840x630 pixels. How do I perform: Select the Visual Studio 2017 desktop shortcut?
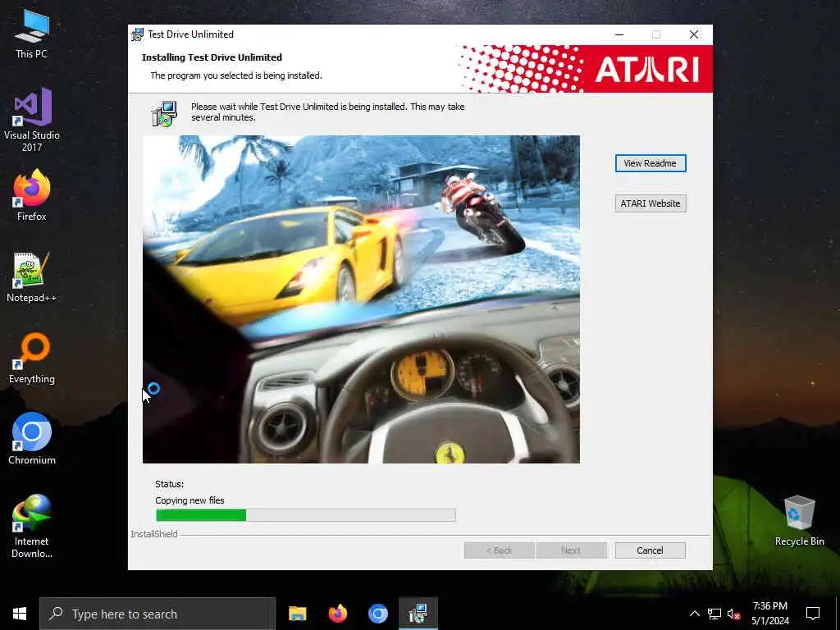[x=32, y=120]
